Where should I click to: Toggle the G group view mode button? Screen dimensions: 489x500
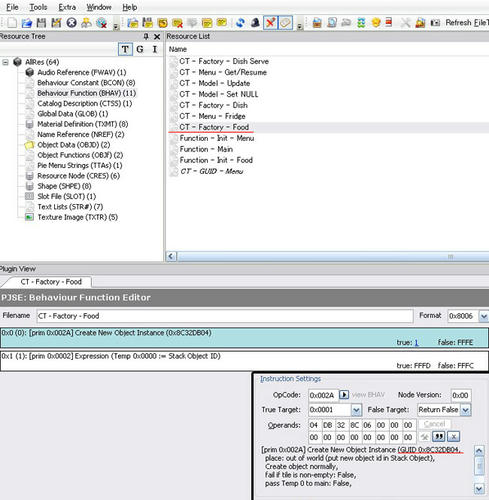click(140, 49)
